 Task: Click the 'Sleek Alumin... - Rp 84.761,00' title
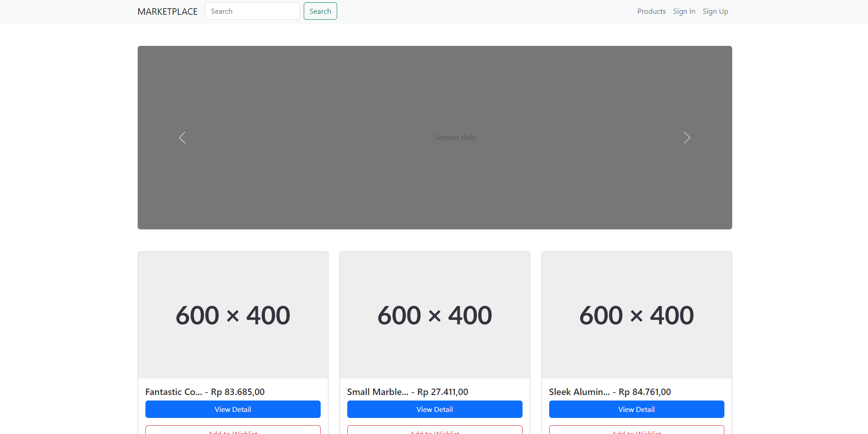(x=610, y=392)
